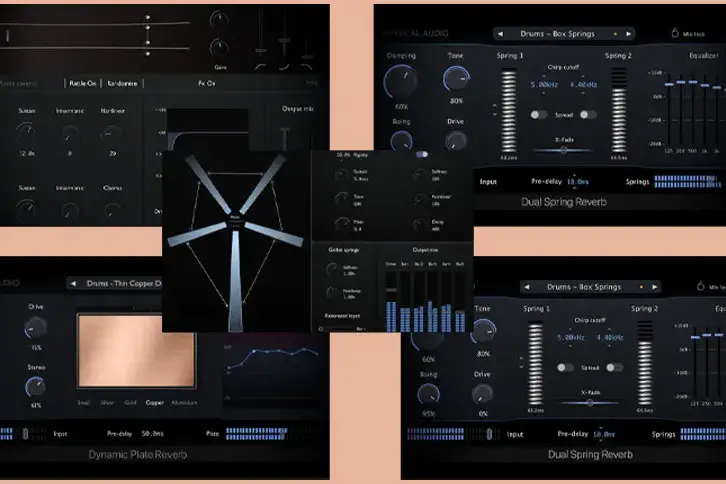
Task: Click the Stereo knob in Dynamic Plate Reverb
Action: click(x=36, y=387)
